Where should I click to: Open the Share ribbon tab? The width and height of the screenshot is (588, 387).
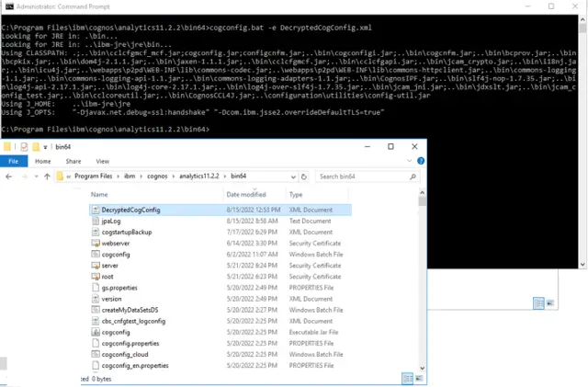[x=73, y=161]
